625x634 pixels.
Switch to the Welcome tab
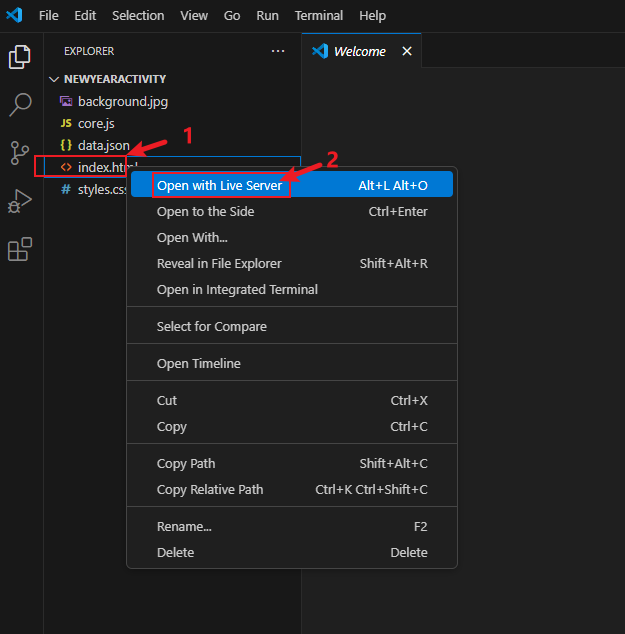click(359, 51)
